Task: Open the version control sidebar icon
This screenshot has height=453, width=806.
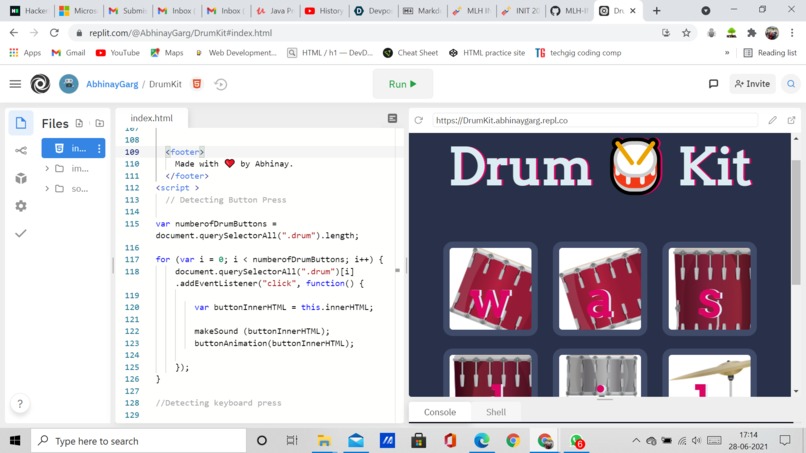Action: tap(21, 151)
